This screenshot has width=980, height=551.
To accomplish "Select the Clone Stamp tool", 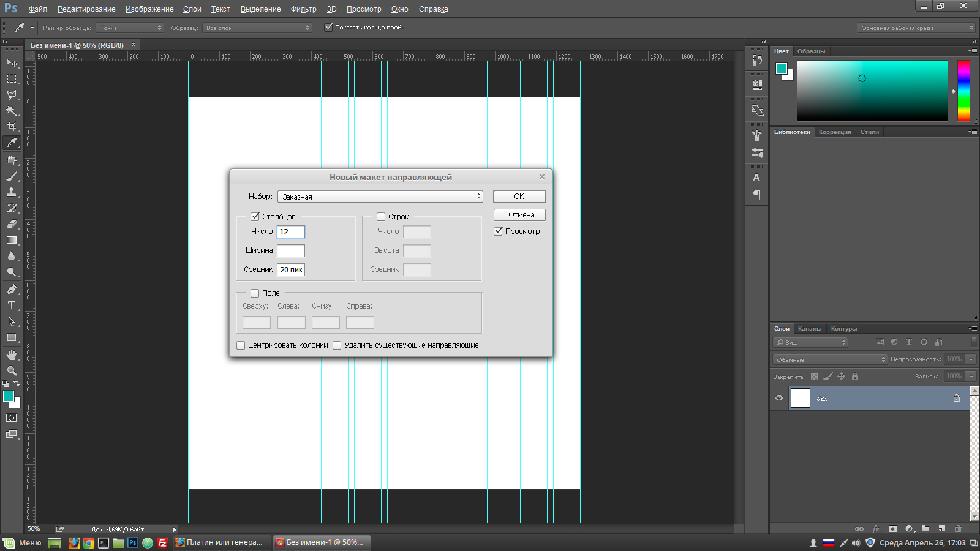I will tap(12, 192).
